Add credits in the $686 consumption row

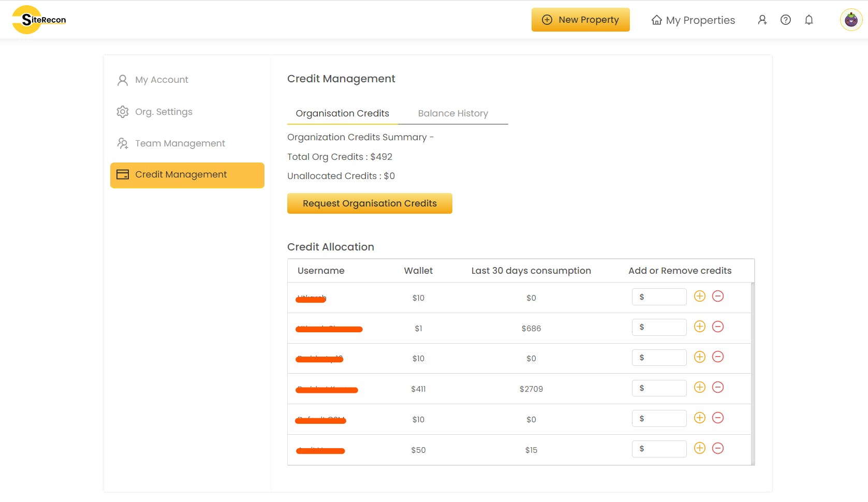click(699, 327)
